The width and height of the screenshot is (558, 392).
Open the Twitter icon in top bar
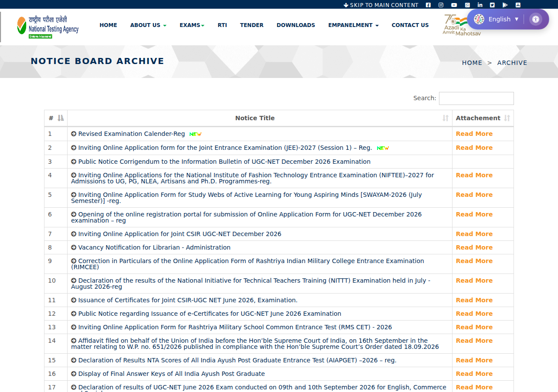point(492,5)
